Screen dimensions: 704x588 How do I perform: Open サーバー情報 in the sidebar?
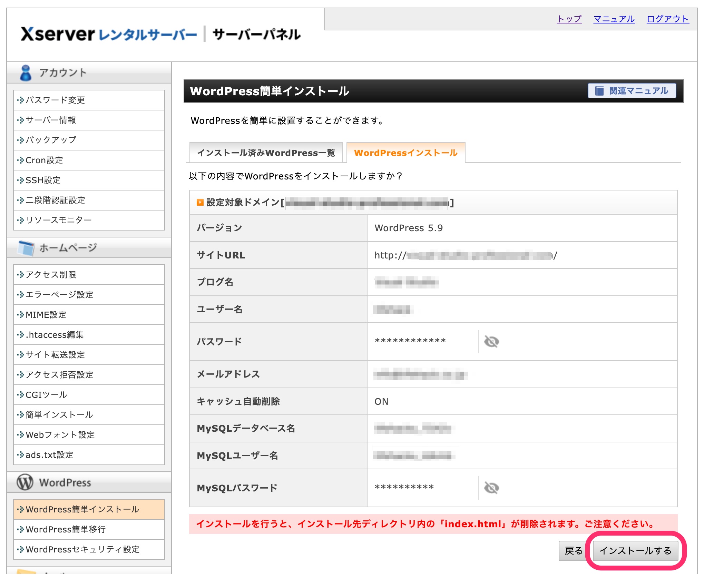coord(89,120)
